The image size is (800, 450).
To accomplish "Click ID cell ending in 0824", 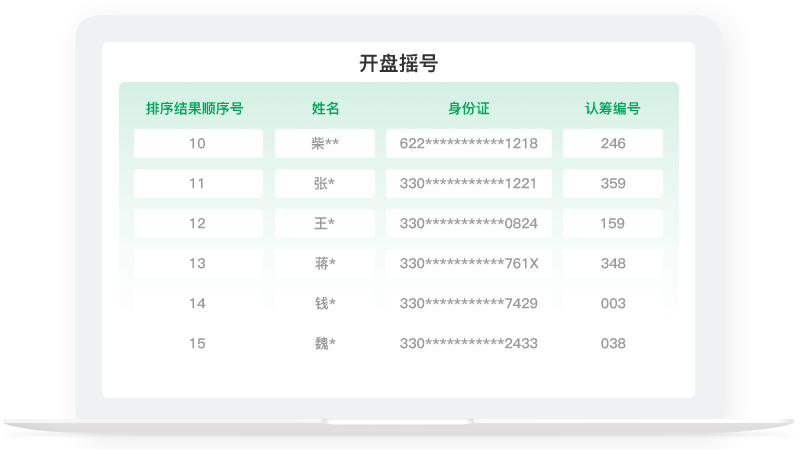I will [x=468, y=223].
